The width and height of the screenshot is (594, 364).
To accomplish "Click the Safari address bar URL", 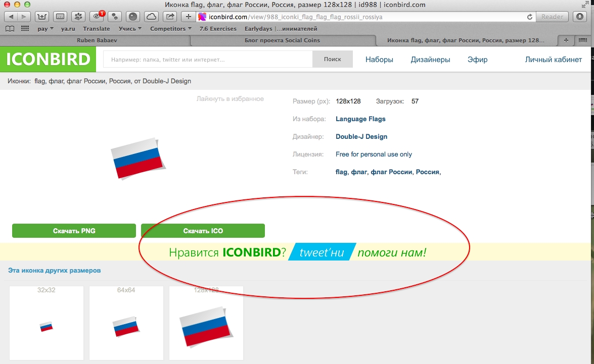I will 296,17.
